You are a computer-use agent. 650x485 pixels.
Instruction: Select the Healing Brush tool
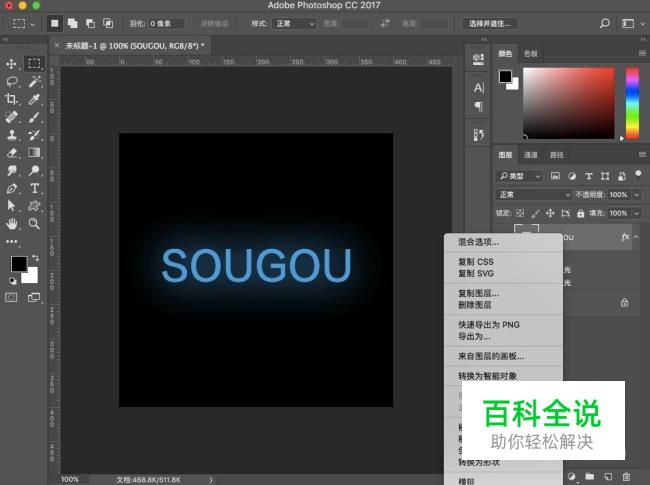[x=11, y=117]
